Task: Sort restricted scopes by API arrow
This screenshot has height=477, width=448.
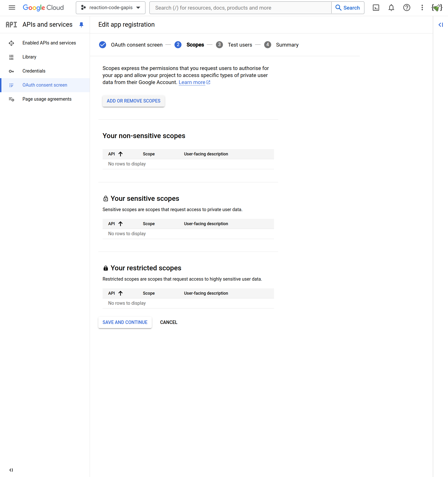Action: [x=121, y=293]
